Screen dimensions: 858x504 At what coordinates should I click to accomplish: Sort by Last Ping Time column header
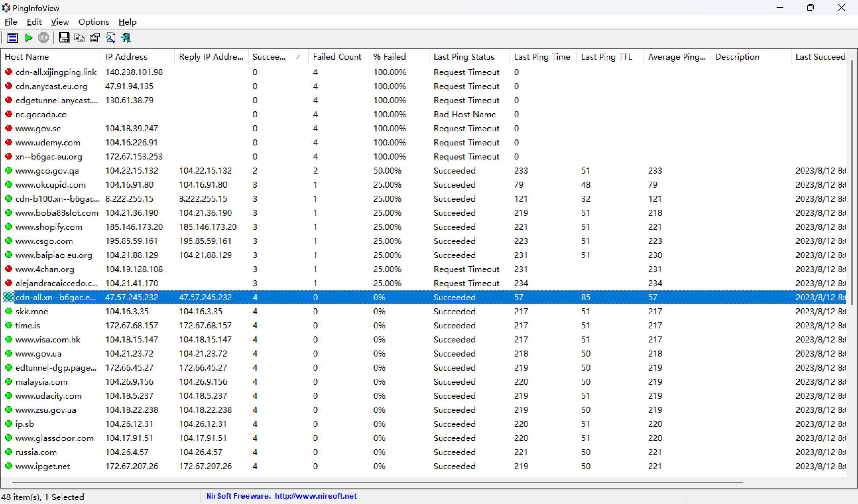543,57
